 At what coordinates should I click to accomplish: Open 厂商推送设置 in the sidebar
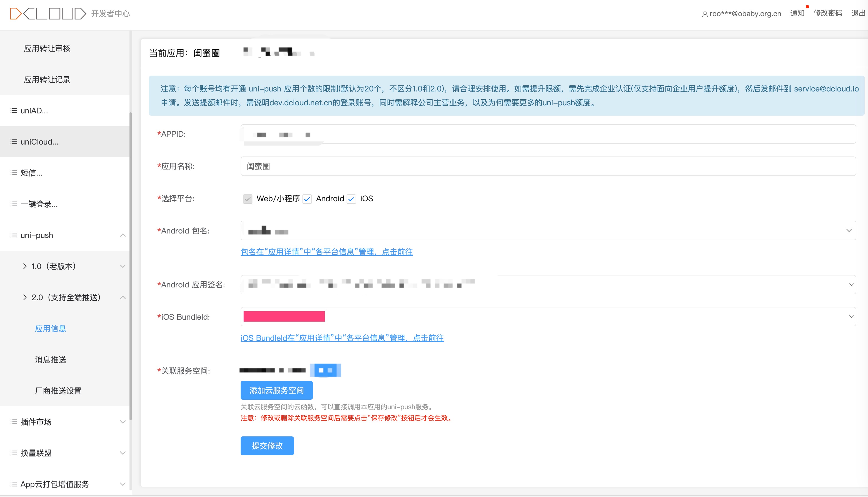pyautogui.click(x=58, y=391)
